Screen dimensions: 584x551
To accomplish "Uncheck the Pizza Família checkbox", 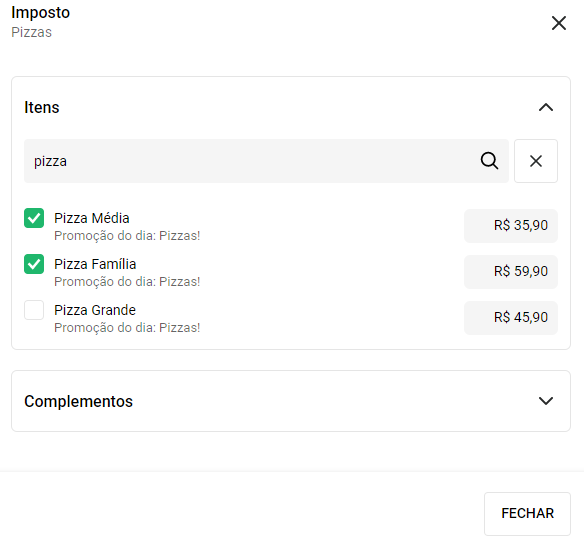I will tap(34, 264).
